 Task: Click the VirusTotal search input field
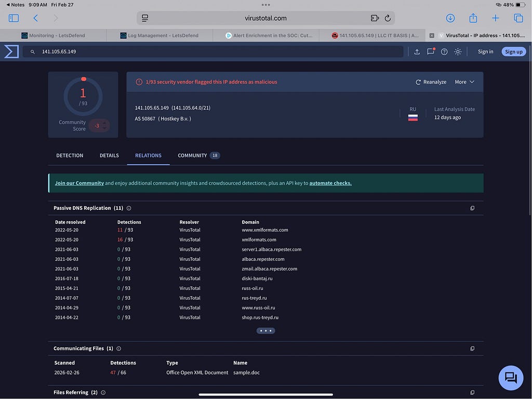pyautogui.click(x=213, y=51)
